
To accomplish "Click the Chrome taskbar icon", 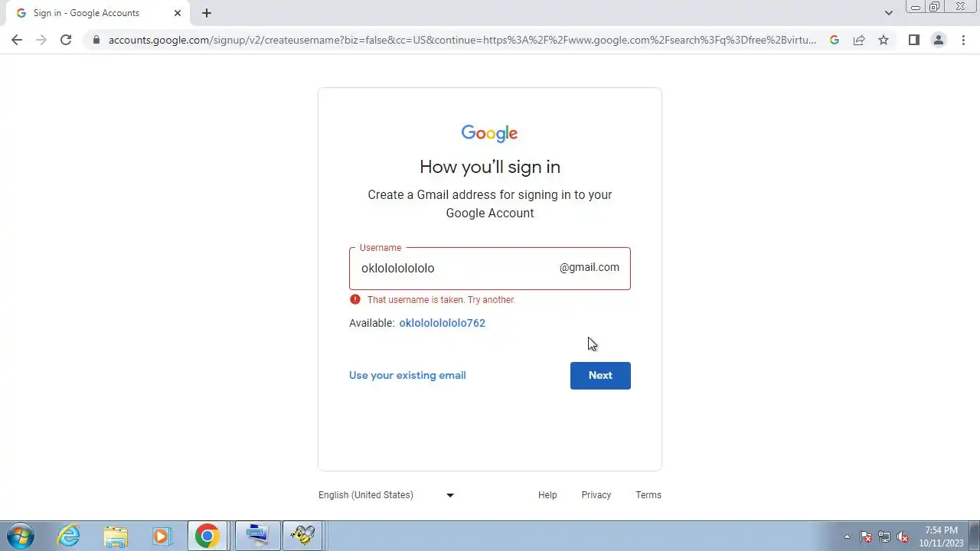I will point(207,536).
